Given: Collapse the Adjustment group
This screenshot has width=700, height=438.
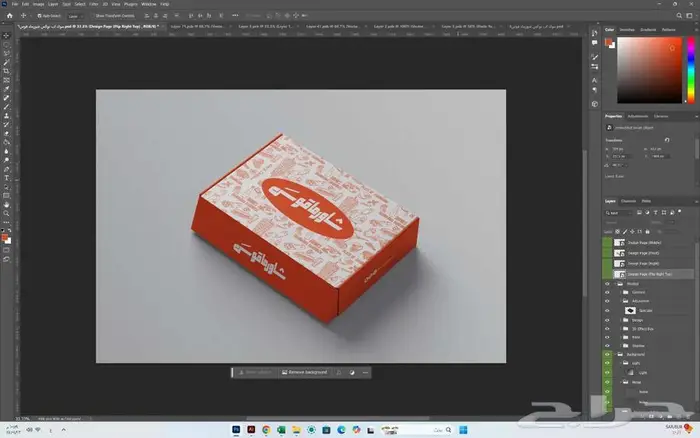Looking at the screenshot, I should (621, 301).
